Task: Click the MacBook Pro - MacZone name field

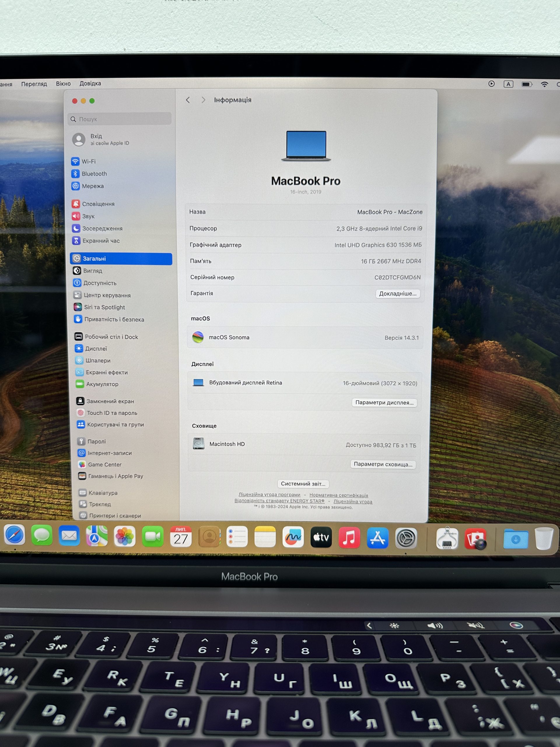Action: click(390, 212)
